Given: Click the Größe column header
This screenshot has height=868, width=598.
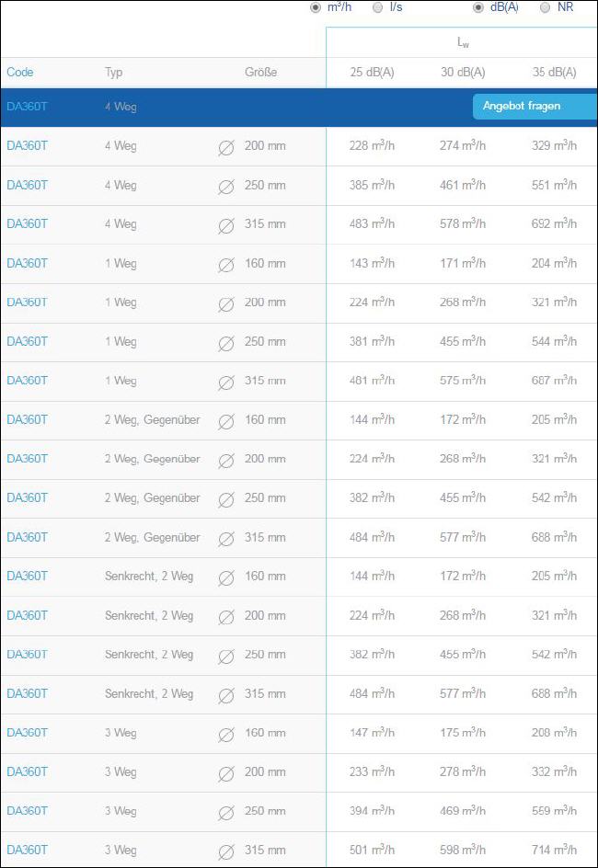Looking at the screenshot, I should (260, 72).
